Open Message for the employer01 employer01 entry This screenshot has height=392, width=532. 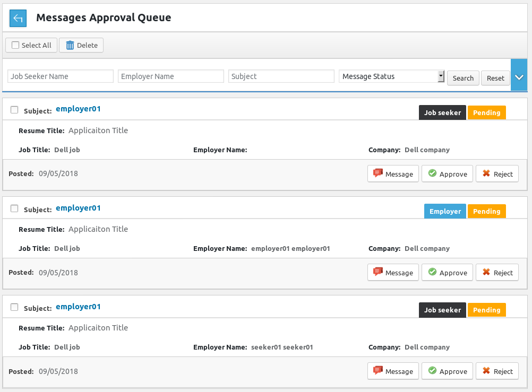393,272
